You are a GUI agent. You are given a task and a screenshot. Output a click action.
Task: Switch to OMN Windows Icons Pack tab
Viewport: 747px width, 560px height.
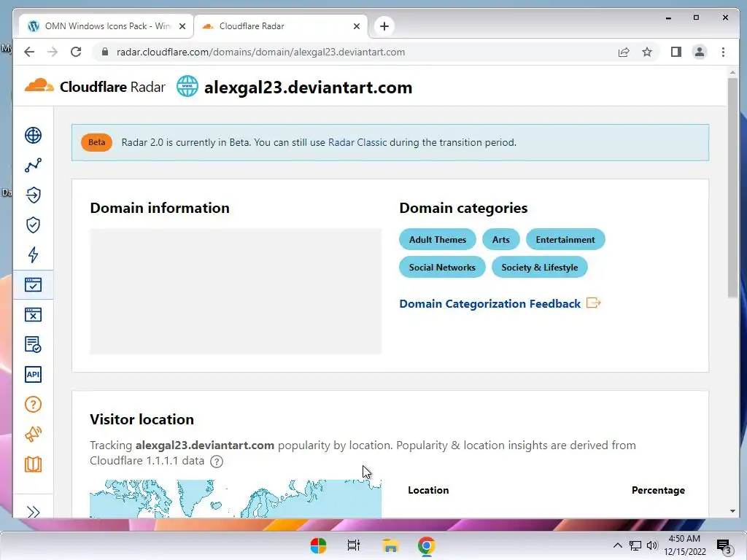click(107, 26)
